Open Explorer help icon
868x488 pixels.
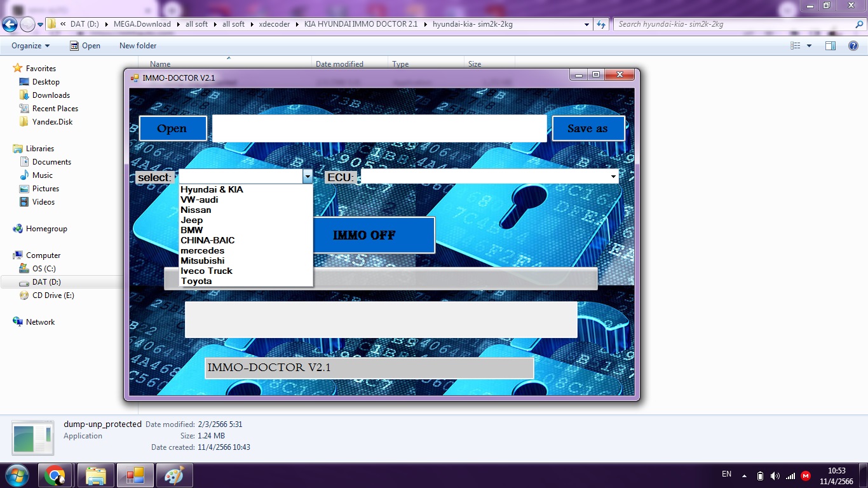853,46
